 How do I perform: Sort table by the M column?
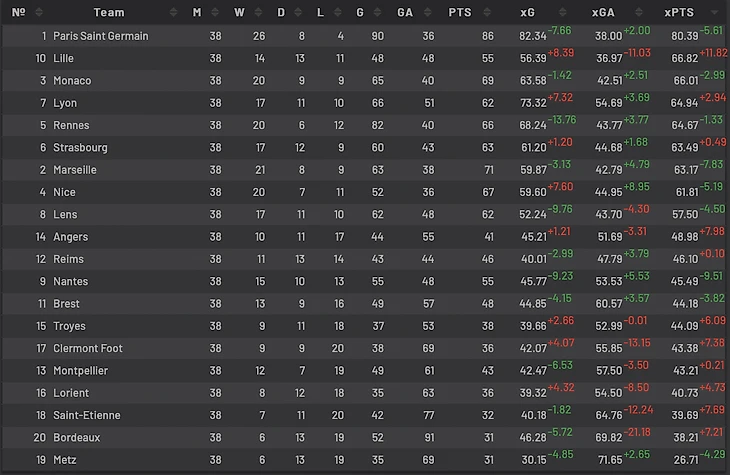click(197, 13)
